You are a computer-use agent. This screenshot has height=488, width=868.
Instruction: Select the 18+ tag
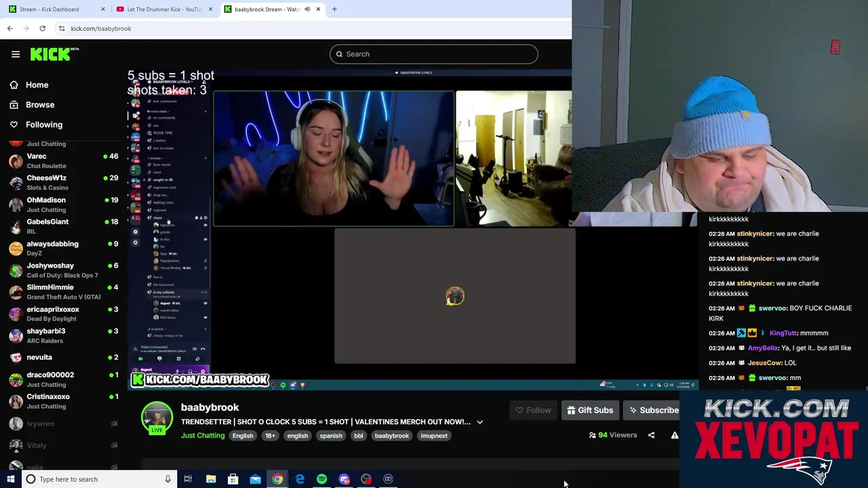271,436
